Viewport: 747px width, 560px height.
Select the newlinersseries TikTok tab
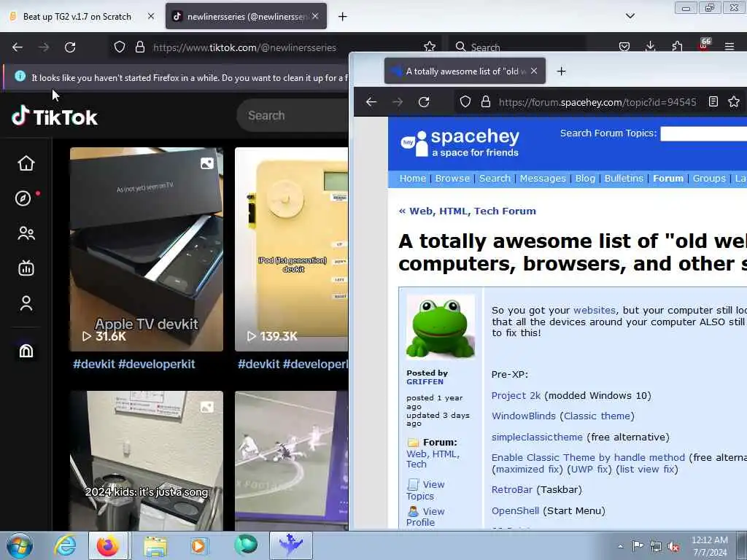pos(247,16)
